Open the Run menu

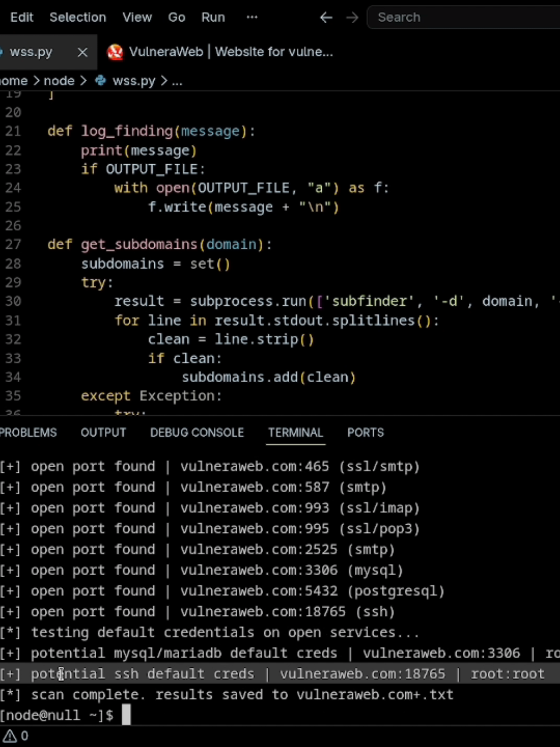(x=213, y=17)
